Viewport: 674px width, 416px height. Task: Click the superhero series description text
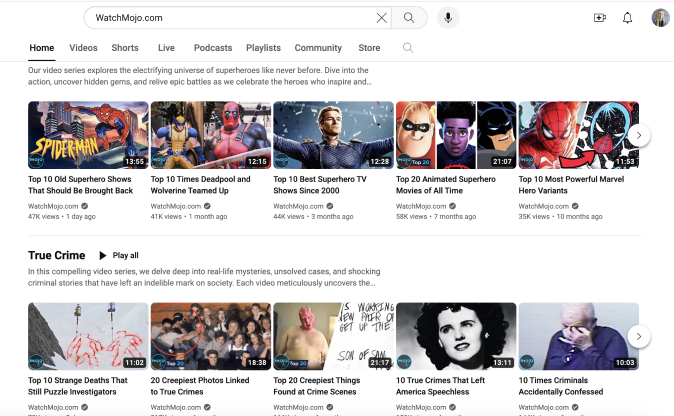pyautogui.click(x=200, y=76)
